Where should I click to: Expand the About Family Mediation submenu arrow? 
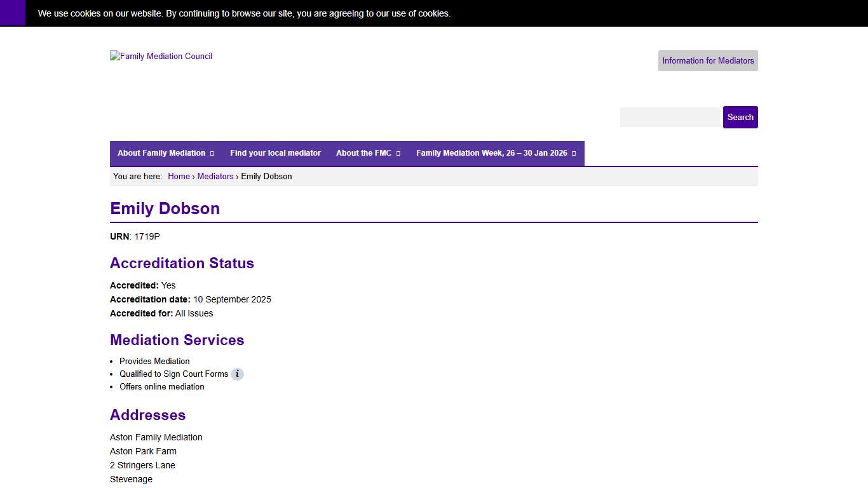(x=212, y=154)
